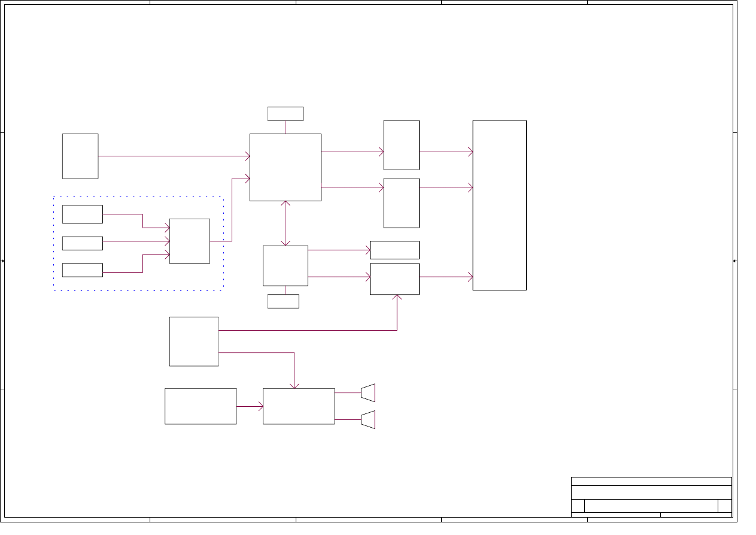Select the bottom input box inside dotted group

point(82,270)
